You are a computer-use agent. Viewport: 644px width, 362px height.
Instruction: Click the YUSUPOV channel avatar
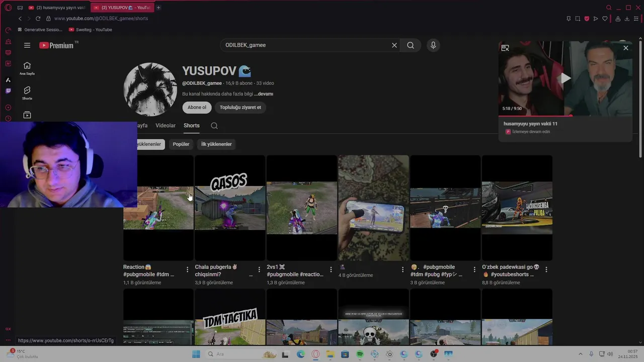pyautogui.click(x=150, y=89)
